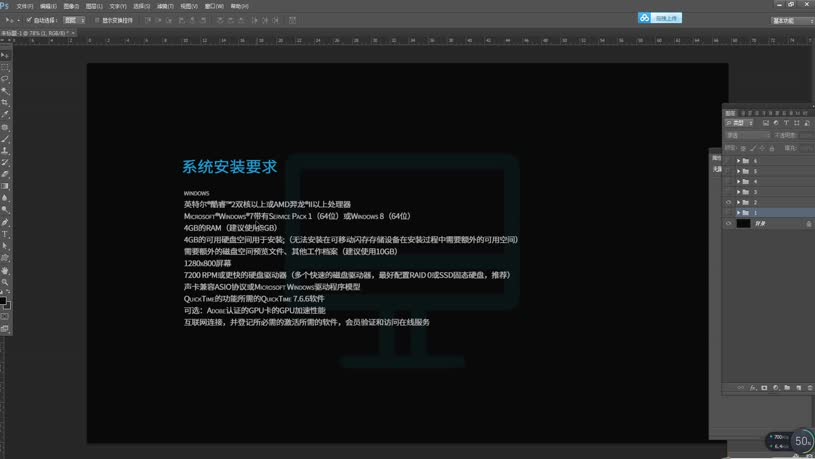
Task: Click the lock image pixels brush icon
Action: click(753, 149)
